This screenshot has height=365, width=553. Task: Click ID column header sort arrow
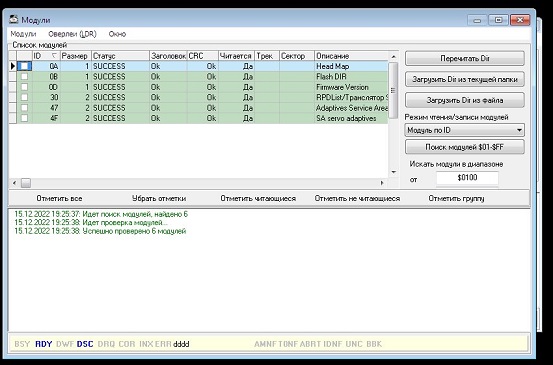tap(54, 56)
